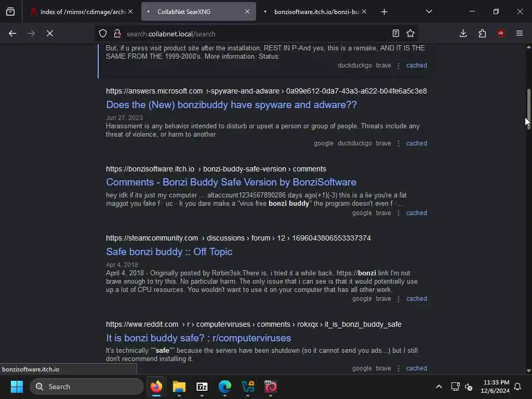Click the 'Apr 4, 2018' date text
Screen dimensions: 532x399
pyautogui.click(x=122, y=264)
